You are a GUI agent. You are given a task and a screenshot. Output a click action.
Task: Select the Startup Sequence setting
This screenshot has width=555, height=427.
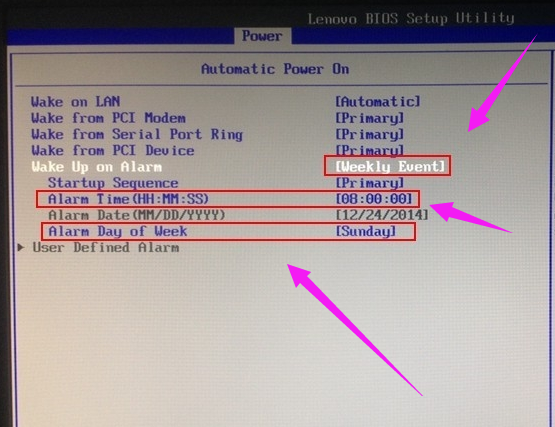coord(113,183)
